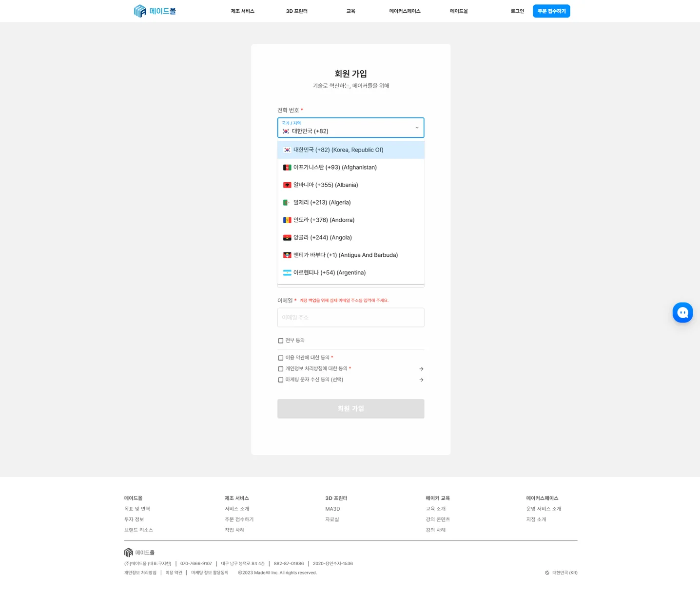Check 개인정보 처리방침에 대한 동의 checkbox
Image resolution: width=700 pixels, height=594 pixels.
[x=281, y=369]
